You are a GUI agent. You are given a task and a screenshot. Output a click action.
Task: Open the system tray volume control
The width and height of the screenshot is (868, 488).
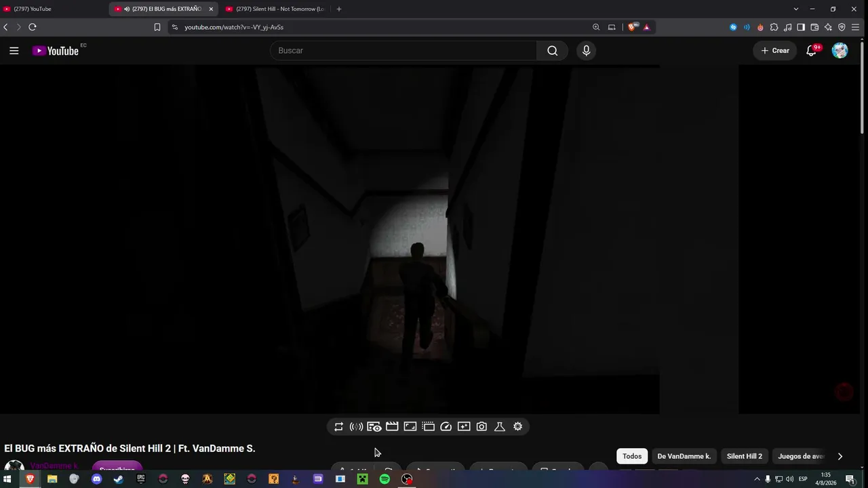[x=789, y=479]
